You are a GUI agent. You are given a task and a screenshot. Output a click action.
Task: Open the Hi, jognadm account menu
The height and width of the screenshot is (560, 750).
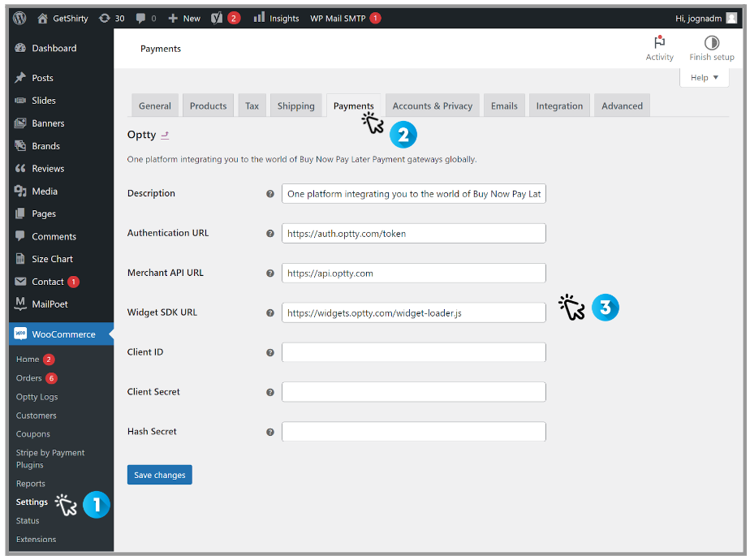[706, 18]
